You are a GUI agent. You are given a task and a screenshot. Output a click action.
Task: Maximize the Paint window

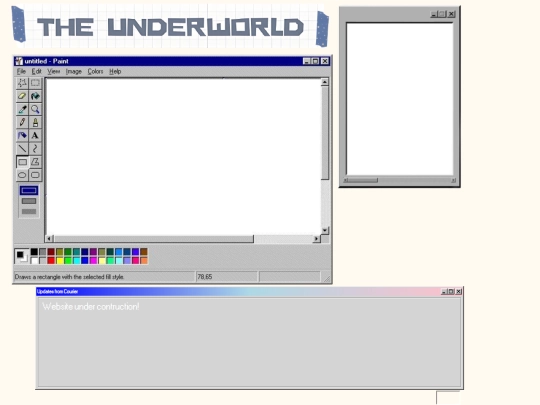tap(315, 61)
